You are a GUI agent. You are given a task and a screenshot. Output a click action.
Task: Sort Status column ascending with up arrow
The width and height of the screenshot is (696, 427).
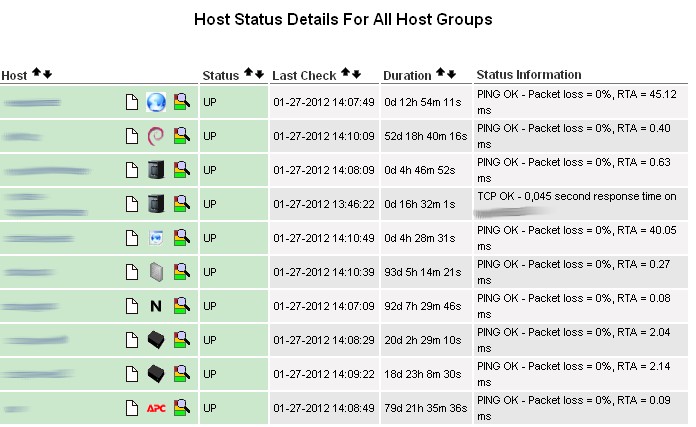pyautogui.click(x=248, y=73)
